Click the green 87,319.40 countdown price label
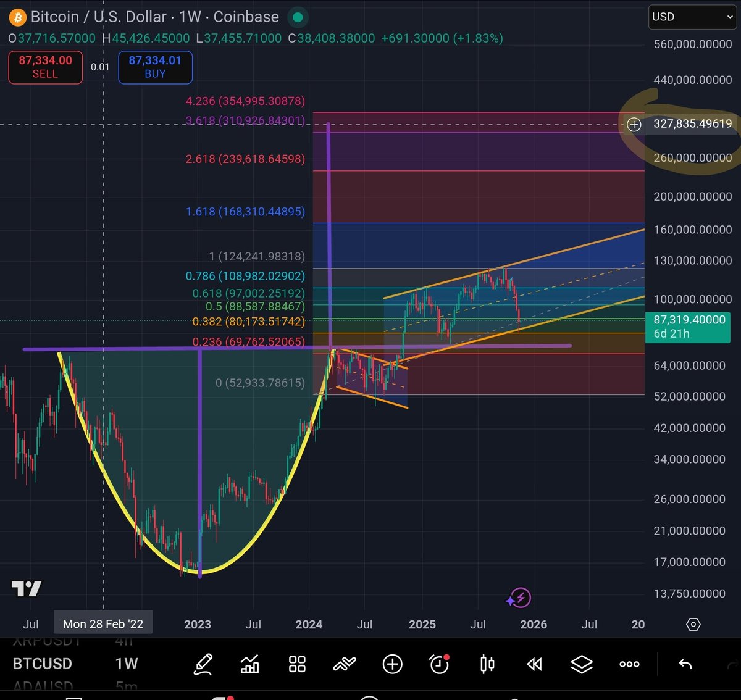 tap(688, 327)
